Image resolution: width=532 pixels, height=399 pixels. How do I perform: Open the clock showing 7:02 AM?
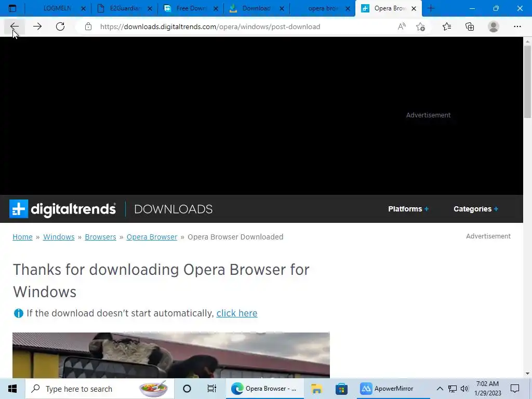click(x=487, y=389)
